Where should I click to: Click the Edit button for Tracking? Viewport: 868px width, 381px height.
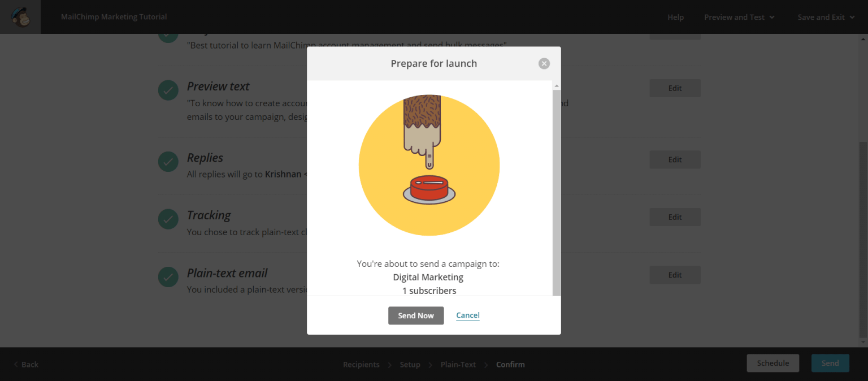[675, 217]
